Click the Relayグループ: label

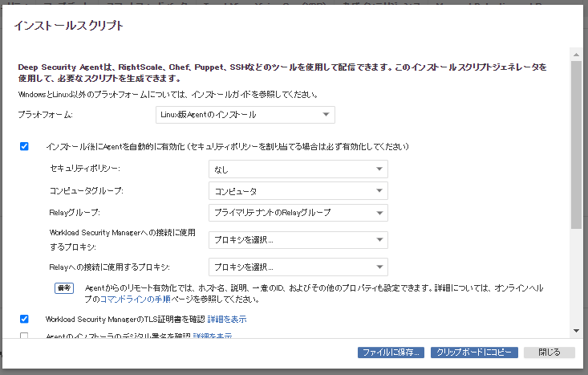point(75,213)
